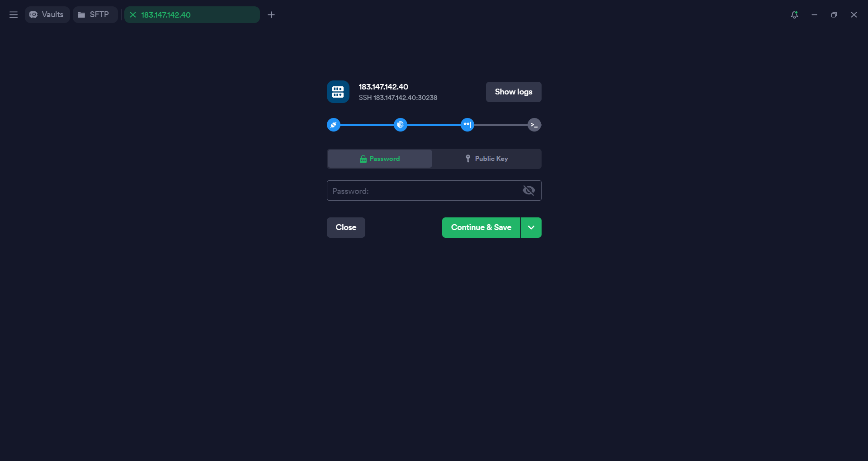Switch to Public Key authentication
868x461 pixels.
(486, 159)
